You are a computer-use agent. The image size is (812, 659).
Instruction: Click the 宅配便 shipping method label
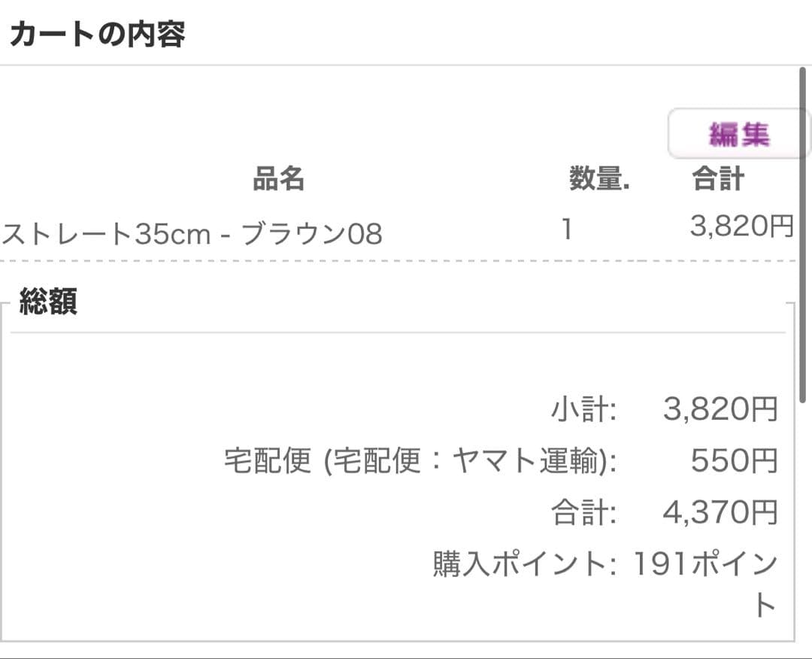268,461
